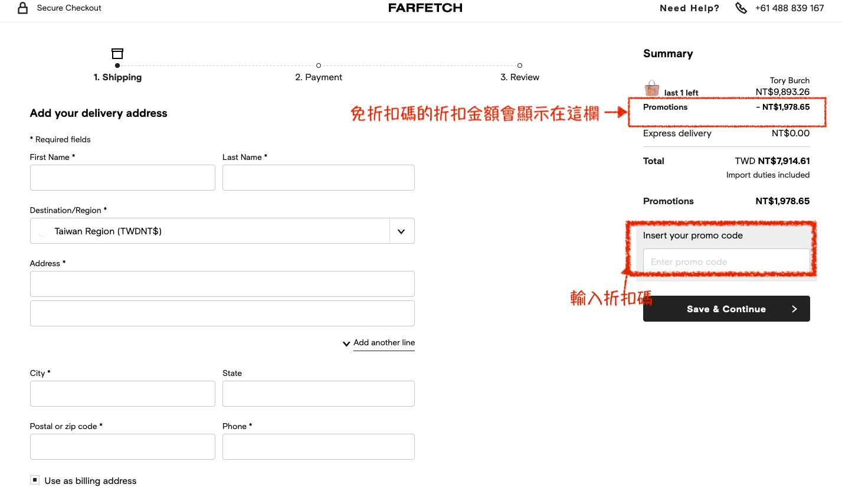Image resolution: width=842 pixels, height=504 pixels.
Task: Click the phone icon beside the help number
Action: (741, 8)
